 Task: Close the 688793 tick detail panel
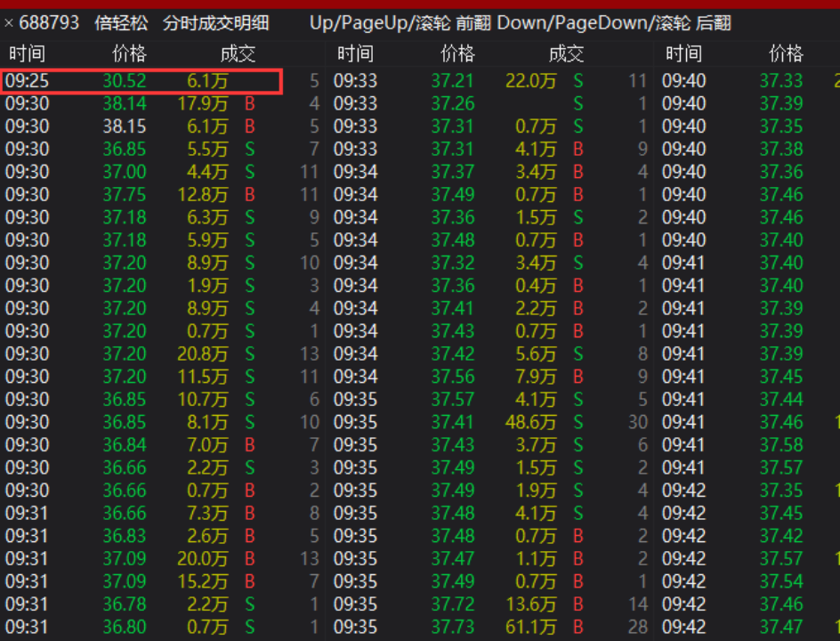coord(9,23)
